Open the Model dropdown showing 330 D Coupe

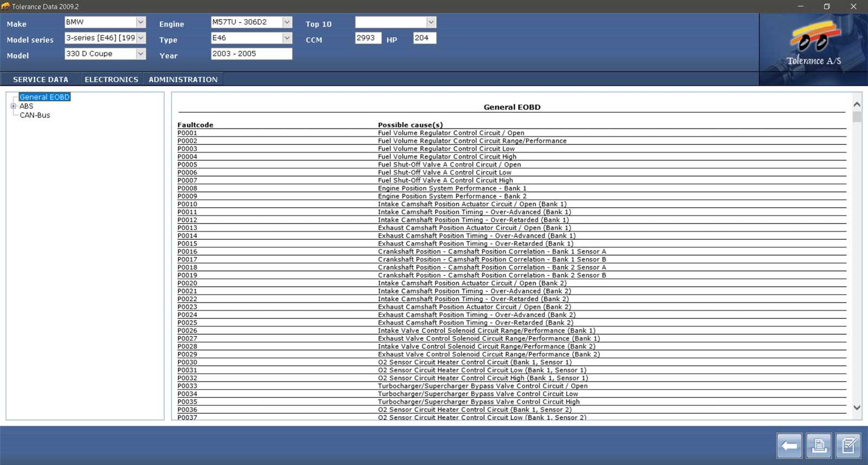tap(141, 54)
